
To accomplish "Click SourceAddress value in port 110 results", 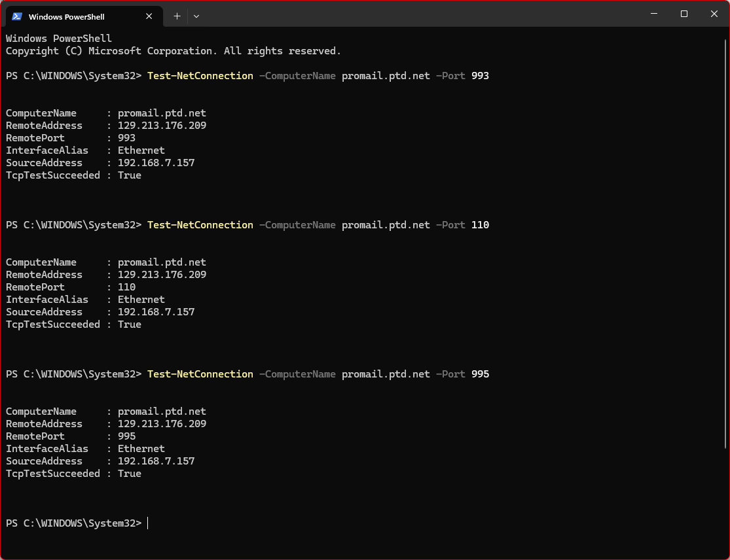I will pos(156,312).
